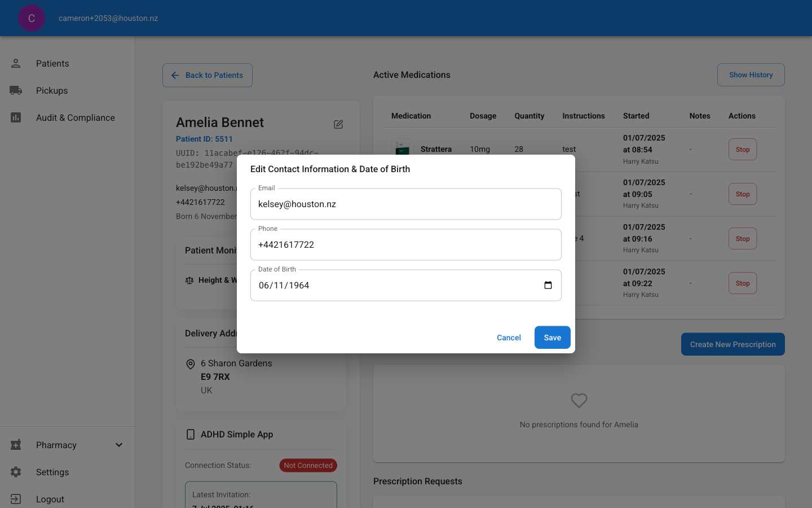Click the Strattera medication name
Screen dimensions: 812x508
tap(436, 149)
